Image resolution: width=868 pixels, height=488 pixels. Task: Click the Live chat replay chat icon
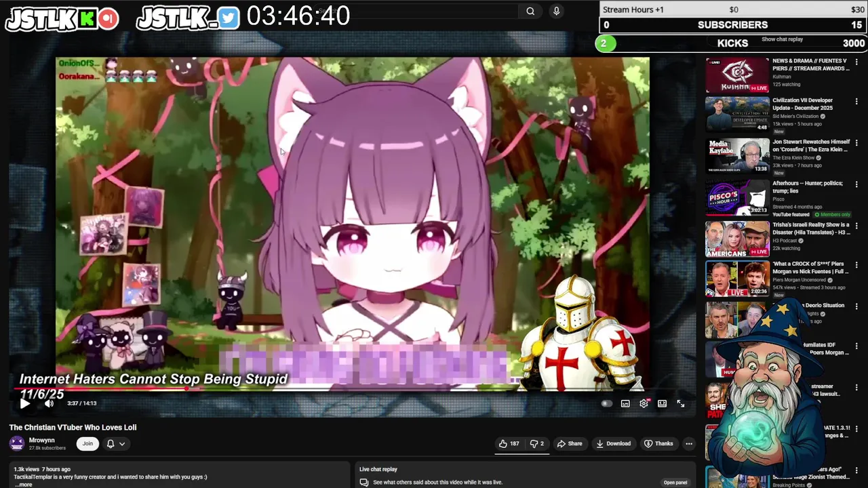[364, 483]
